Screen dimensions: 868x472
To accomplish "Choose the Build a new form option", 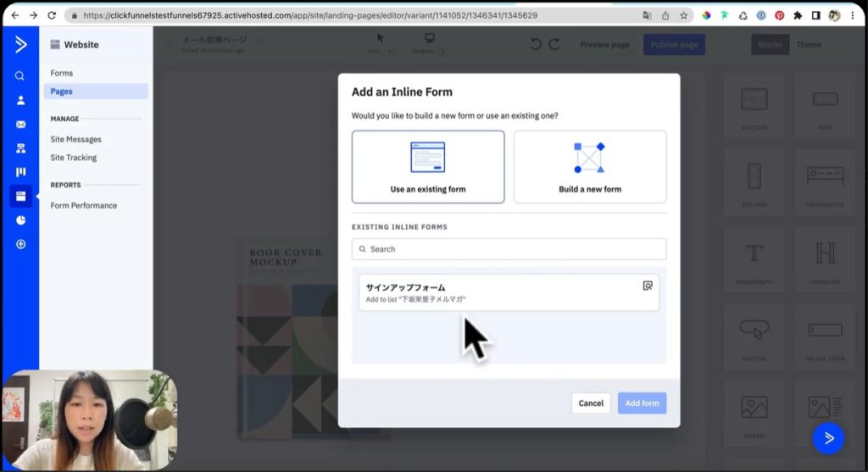I will [590, 167].
